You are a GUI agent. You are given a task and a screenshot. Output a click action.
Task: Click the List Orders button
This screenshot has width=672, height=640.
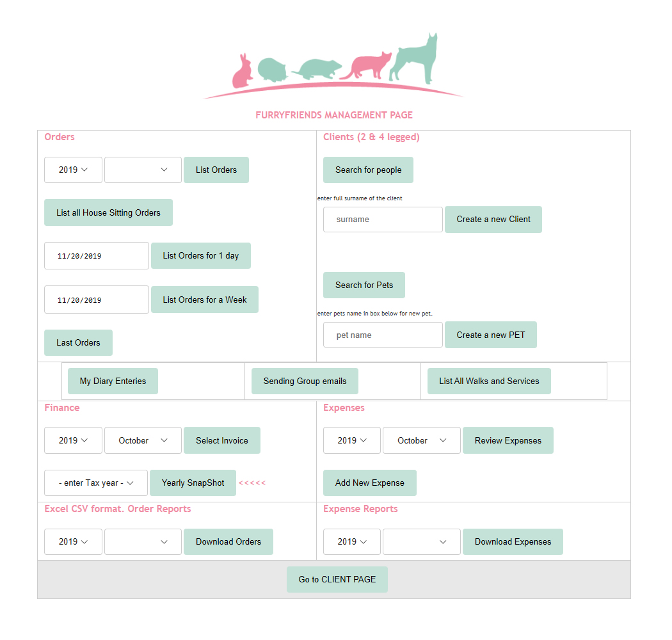216,170
